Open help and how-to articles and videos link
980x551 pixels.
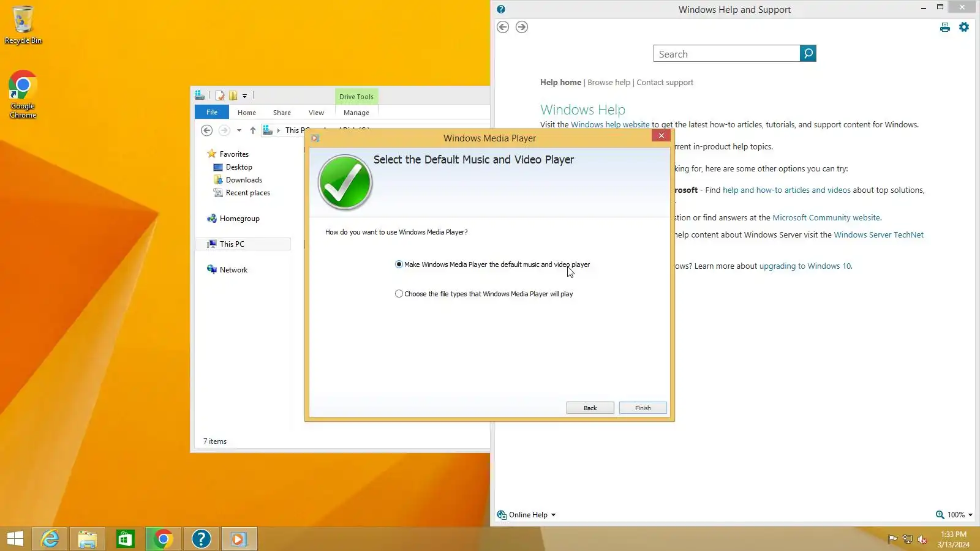(x=786, y=190)
